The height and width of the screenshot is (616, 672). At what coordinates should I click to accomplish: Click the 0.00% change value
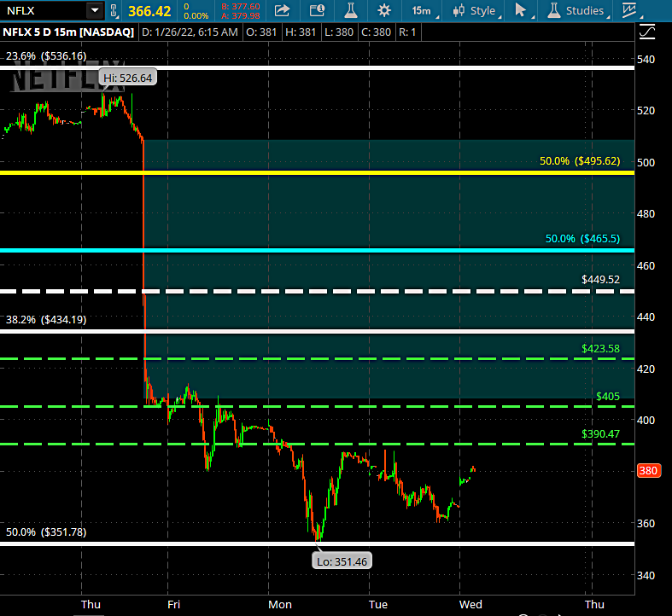196,16
